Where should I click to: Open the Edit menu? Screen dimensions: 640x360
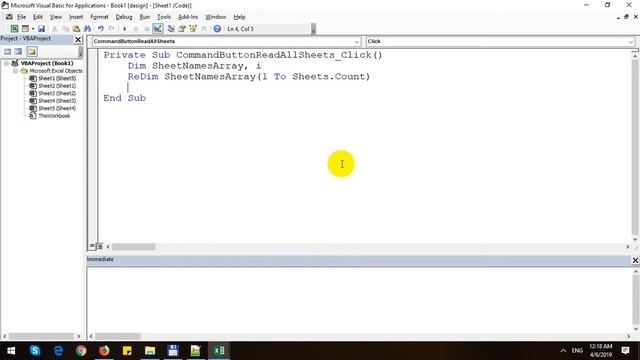38,17
